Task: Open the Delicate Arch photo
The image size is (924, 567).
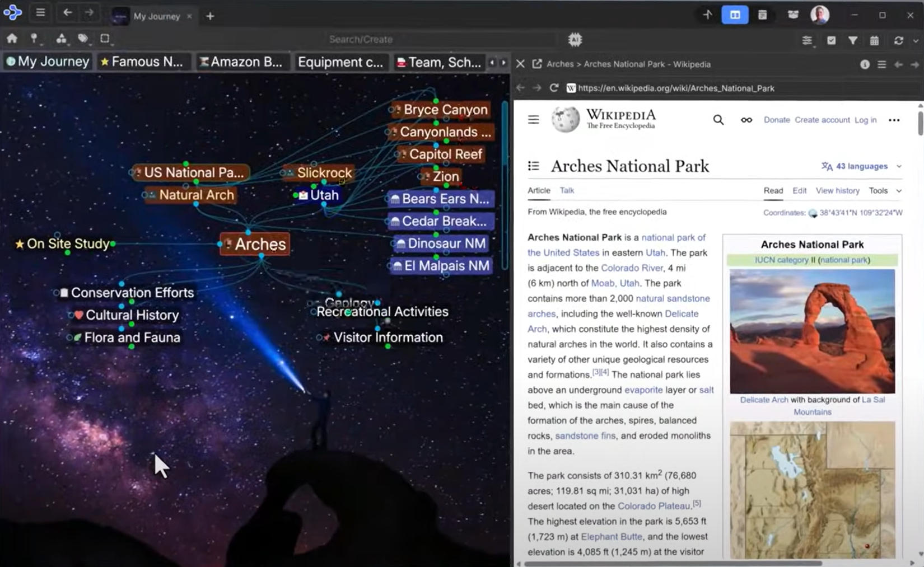Action: (812, 331)
